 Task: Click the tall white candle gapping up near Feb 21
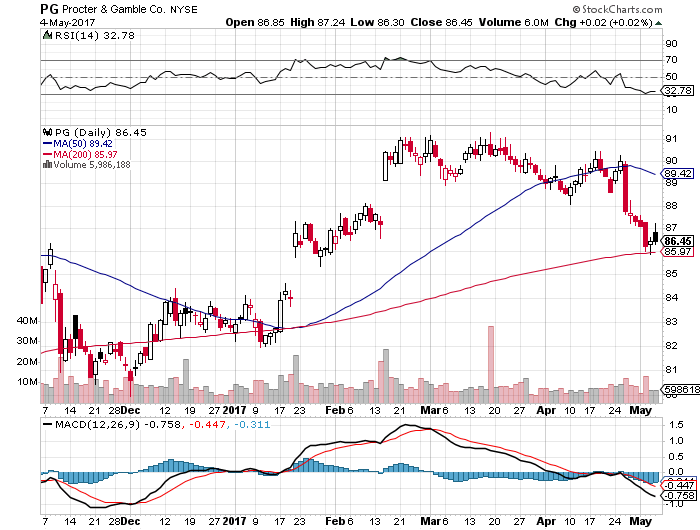point(385,166)
